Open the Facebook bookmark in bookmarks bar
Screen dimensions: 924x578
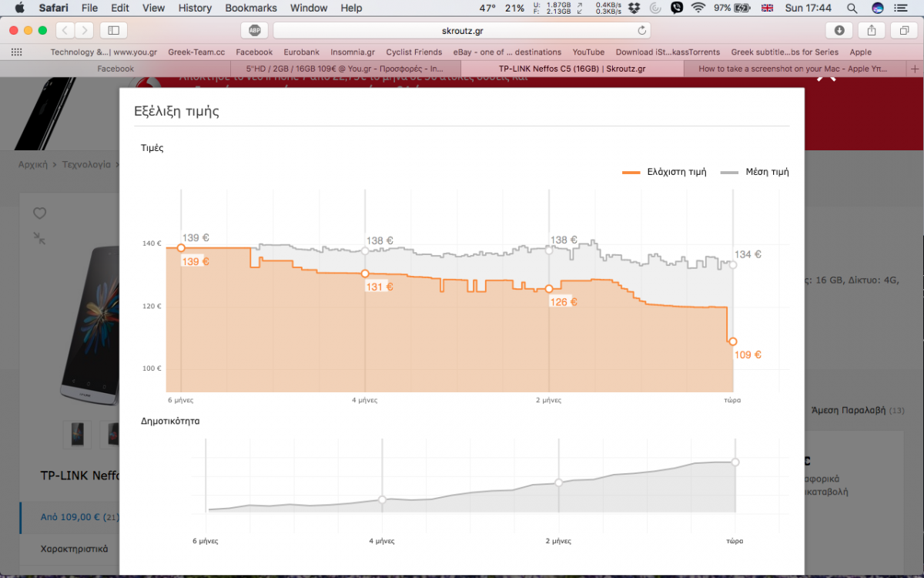tap(254, 52)
